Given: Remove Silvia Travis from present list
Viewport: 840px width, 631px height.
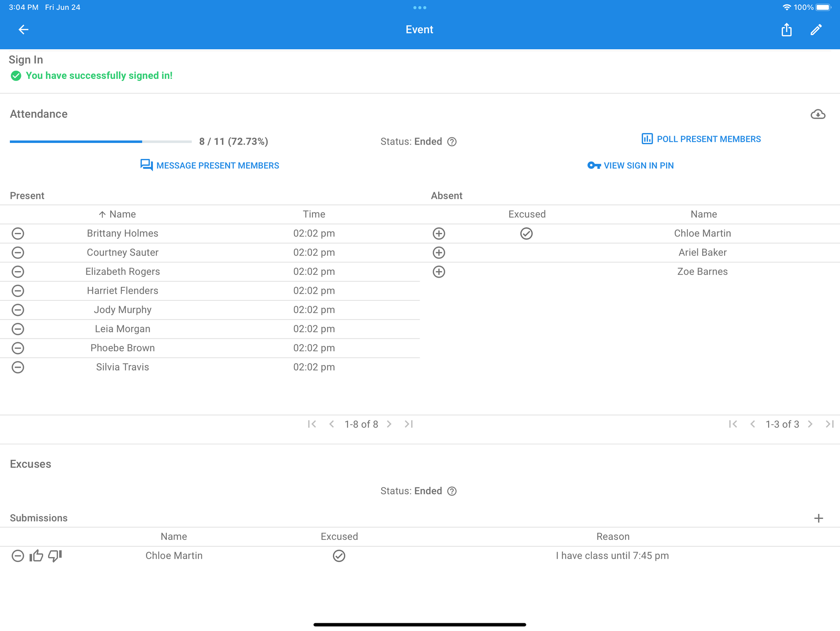Looking at the screenshot, I should point(18,367).
